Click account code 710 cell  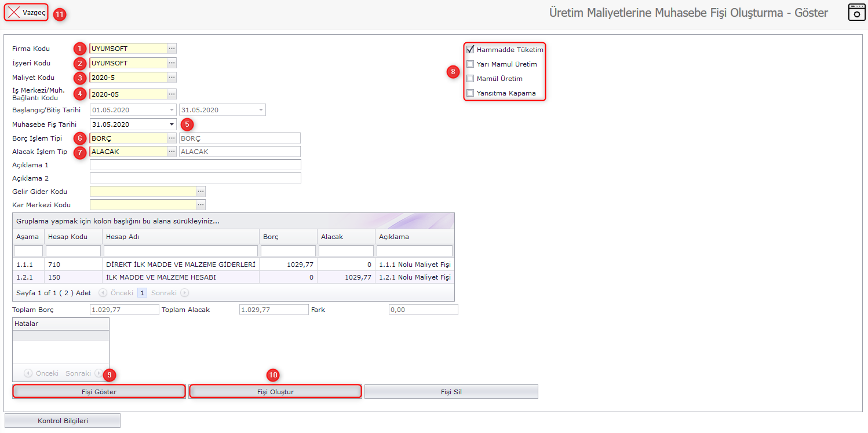click(x=74, y=265)
